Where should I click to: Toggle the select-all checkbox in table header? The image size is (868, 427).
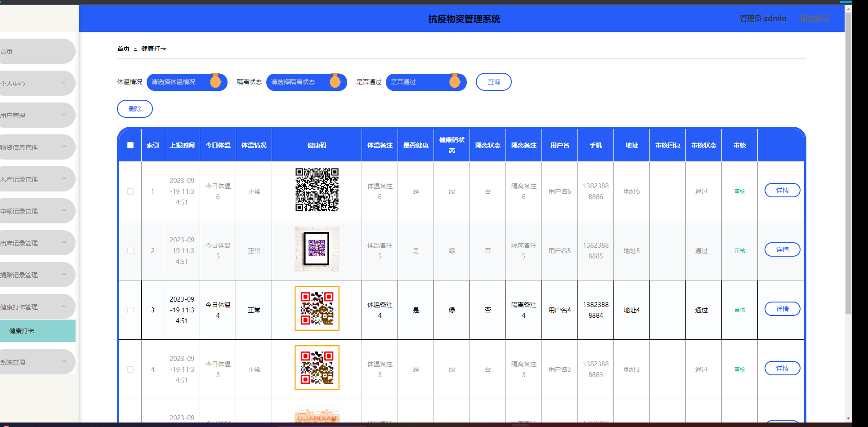click(130, 145)
